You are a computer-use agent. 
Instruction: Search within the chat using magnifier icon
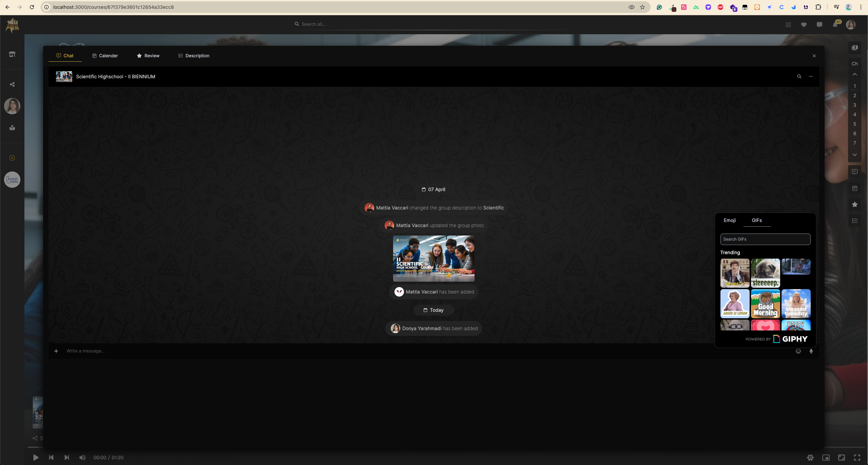point(799,77)
